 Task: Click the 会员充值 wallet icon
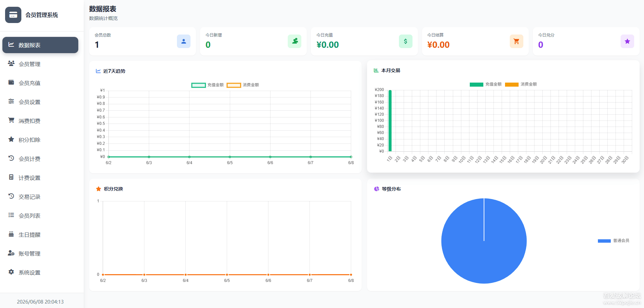11,82
